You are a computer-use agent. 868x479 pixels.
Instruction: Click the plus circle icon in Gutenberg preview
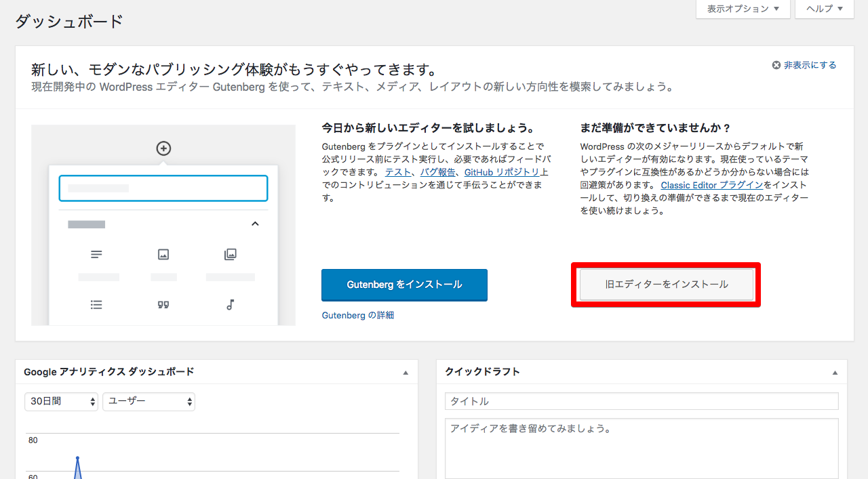163,148
